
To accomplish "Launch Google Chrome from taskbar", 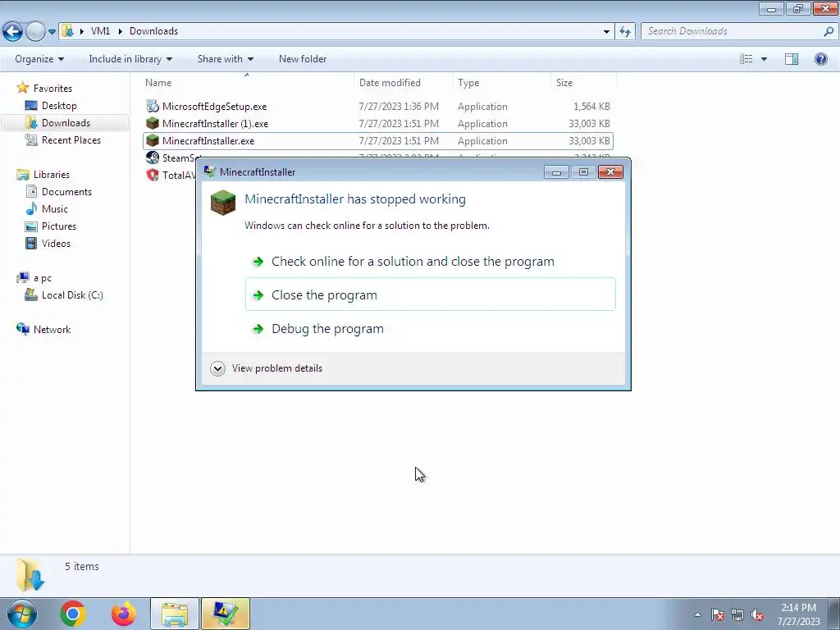I will coord(73,614).
